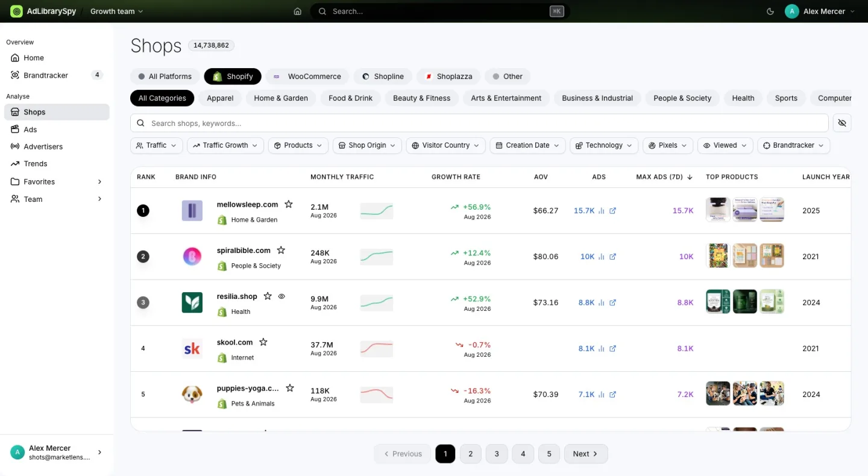
Task: Open the Technology filter dropdown
Action: click(x=604, y=145)
